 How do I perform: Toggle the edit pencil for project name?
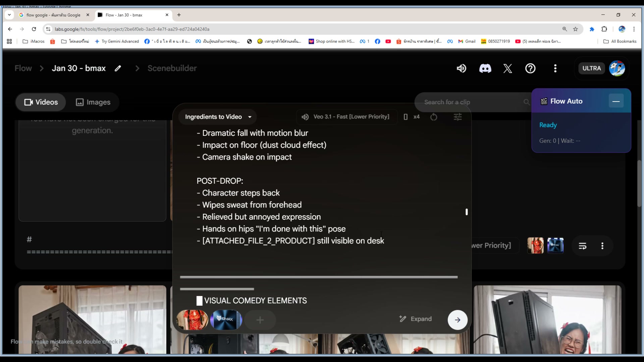[x=118, y=68]
